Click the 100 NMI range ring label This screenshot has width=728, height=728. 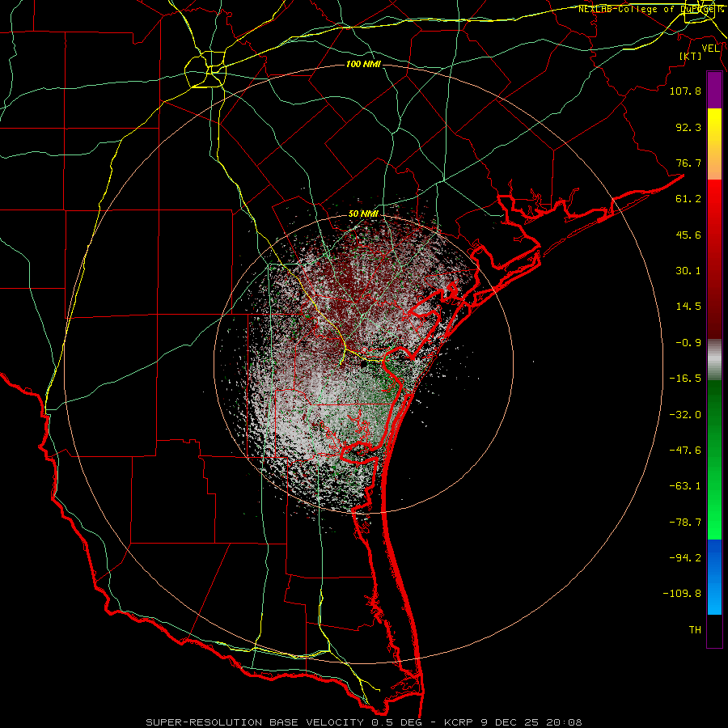pos(363,64)
